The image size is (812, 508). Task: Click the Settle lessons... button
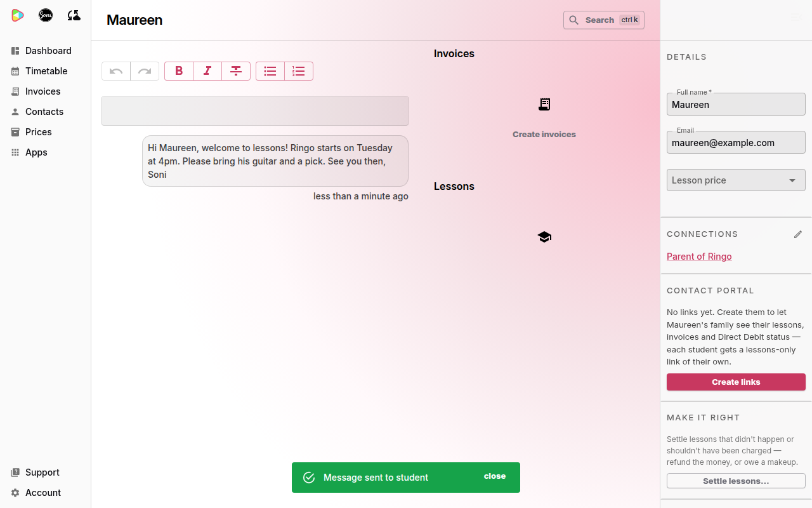click(x=736, y=481)
